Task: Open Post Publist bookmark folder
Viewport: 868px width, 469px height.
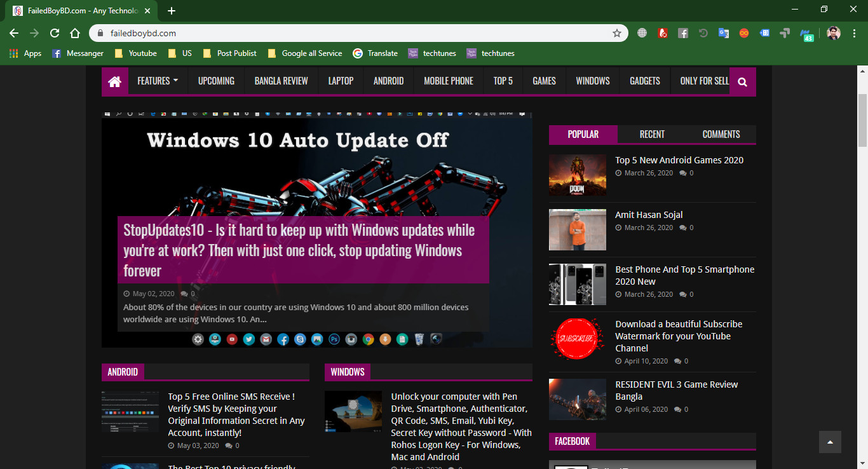Action: click(x=229, y=53)
